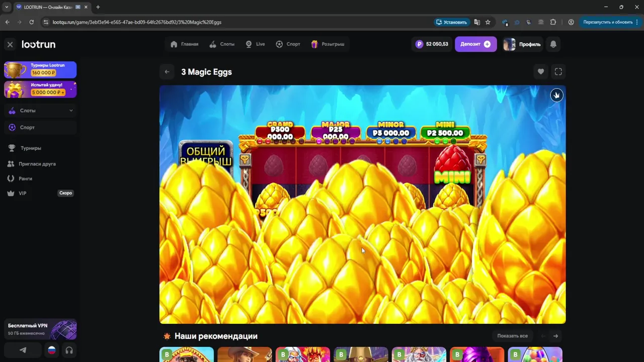This screenshot has height=362, width=644.
Task: Select first recommended game thumbnail
Action: tap(187, 354)
